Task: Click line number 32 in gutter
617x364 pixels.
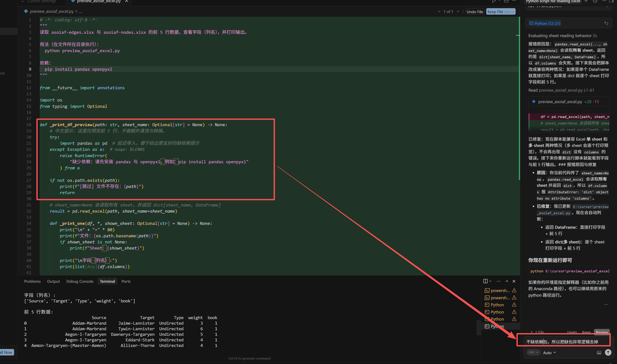Action: click(x=29, y=211)
